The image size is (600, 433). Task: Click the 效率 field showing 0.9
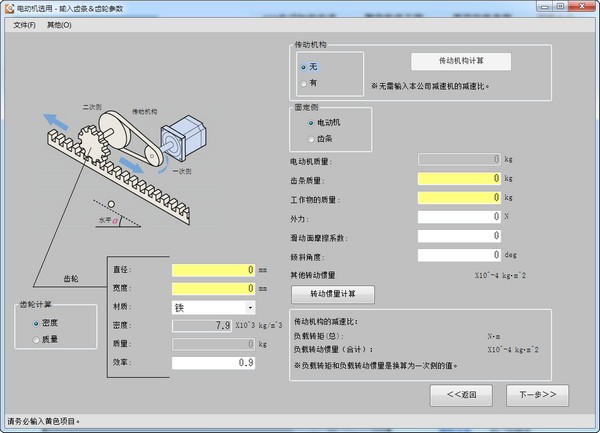pyautogui.click(x=213, y=363)
